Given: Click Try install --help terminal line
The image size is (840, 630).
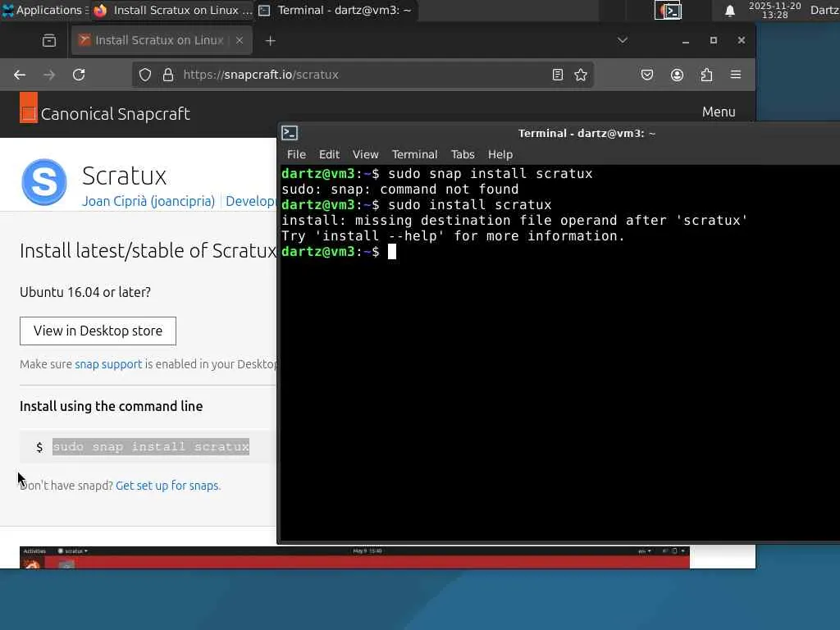Looking at the screenshot, I should pyautogui.click(x=453, y=235).
